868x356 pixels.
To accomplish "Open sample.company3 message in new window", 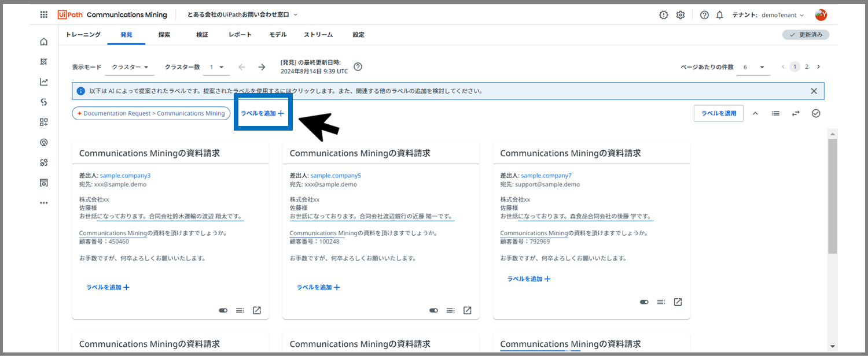I will click(257, 310).
